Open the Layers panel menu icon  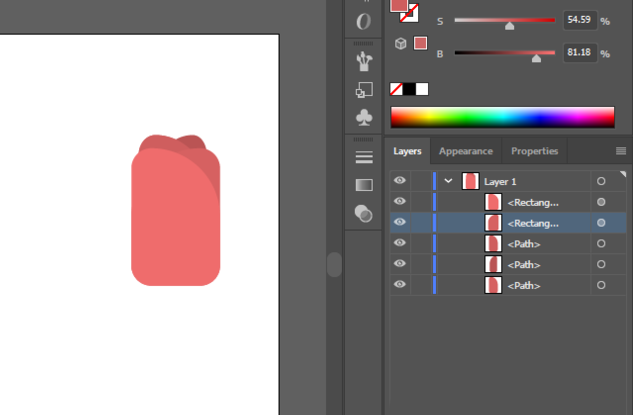[x=621, y=151]
